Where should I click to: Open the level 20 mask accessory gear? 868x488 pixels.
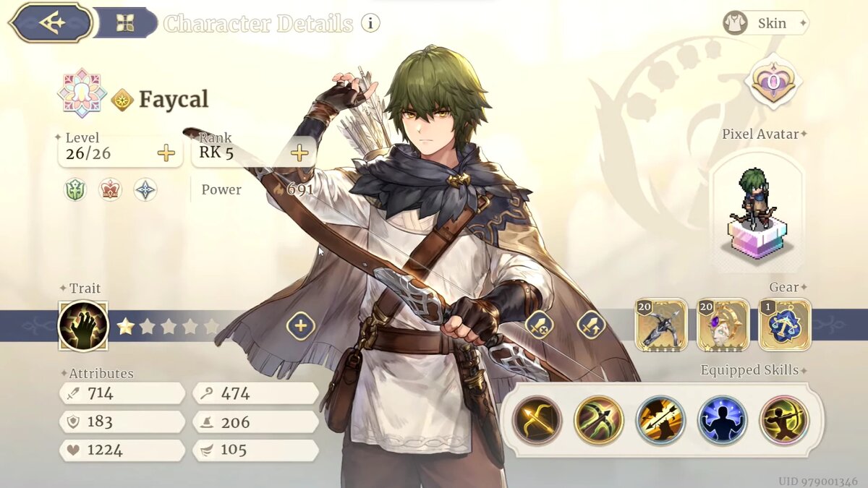click(723, 325)
